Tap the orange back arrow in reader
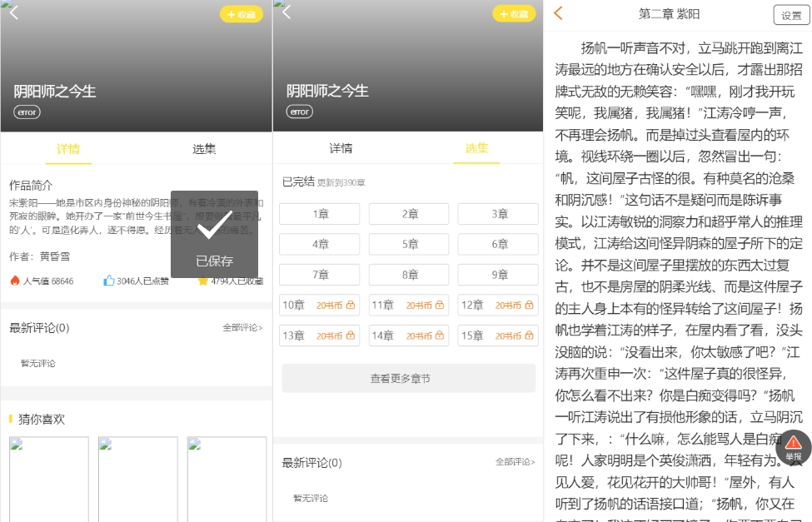The image size is (812, 522). pyautogui.click(x=558, y=13)
